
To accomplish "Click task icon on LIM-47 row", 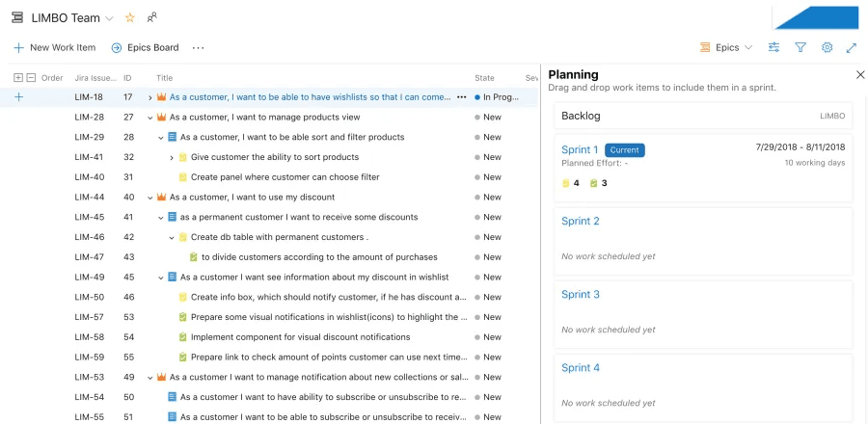I will (x=193, y=257).
